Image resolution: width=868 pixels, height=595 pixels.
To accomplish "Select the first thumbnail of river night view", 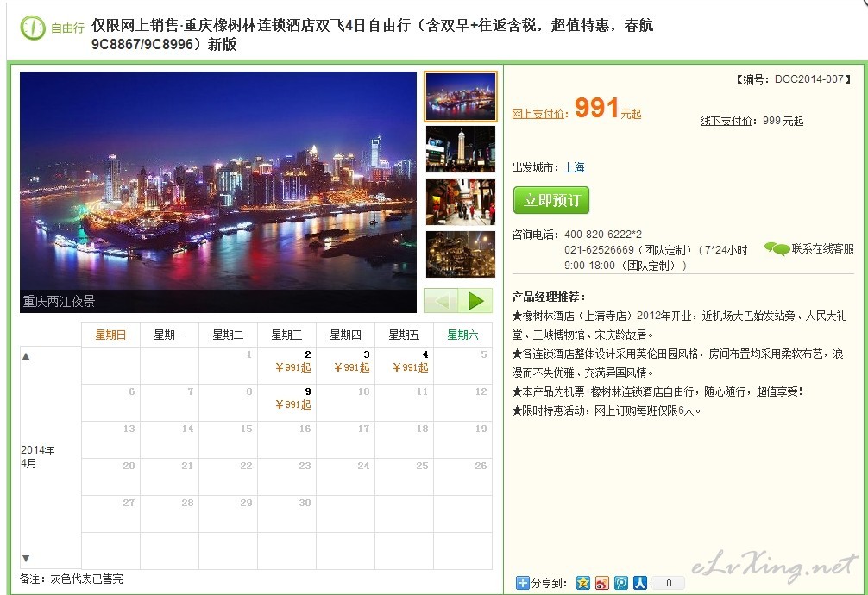I will 461,97.
